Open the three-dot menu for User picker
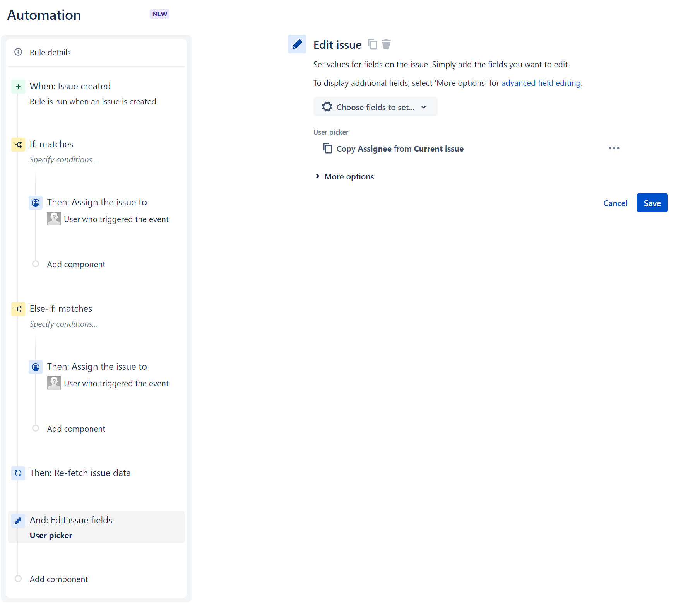700x613 pixels. point(614,148)
